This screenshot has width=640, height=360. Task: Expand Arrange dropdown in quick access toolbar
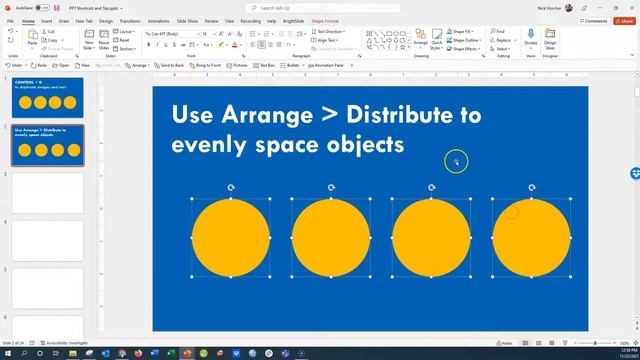[149, 65]
